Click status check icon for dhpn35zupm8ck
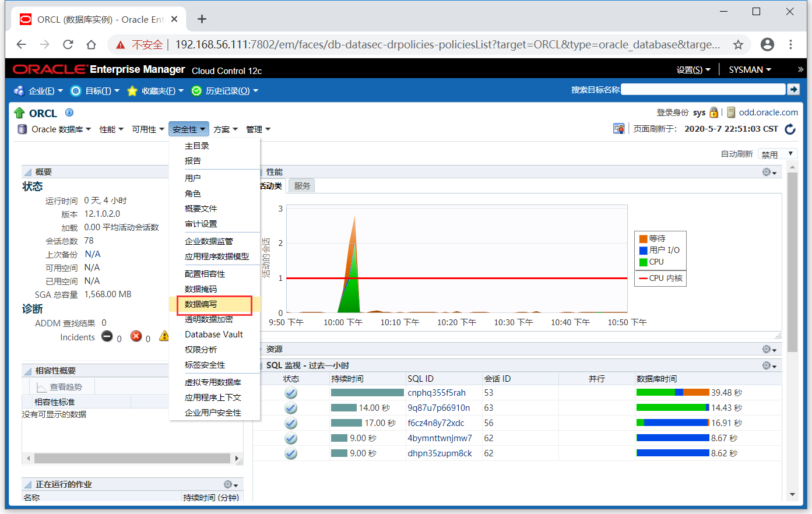The height and width of the screenshot is (514, 812). [291, 453]
